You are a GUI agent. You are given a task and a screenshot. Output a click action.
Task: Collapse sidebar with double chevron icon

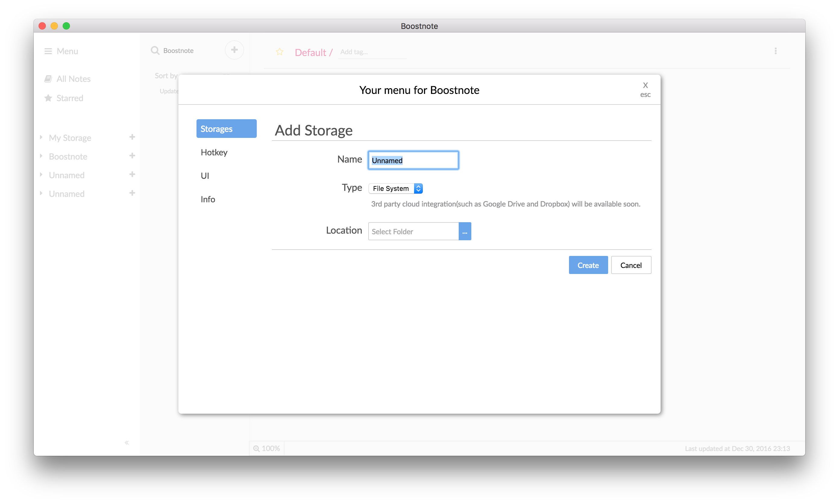click(x=127, y=443)
